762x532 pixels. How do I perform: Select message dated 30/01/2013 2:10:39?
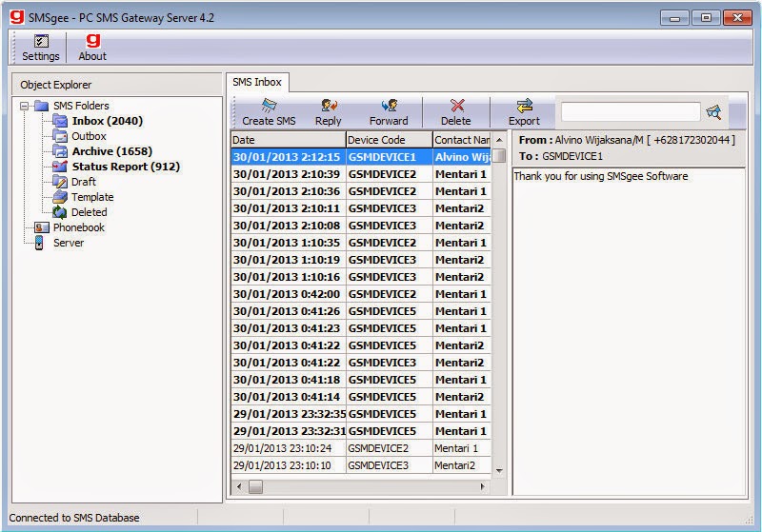(x=361, y=174)
